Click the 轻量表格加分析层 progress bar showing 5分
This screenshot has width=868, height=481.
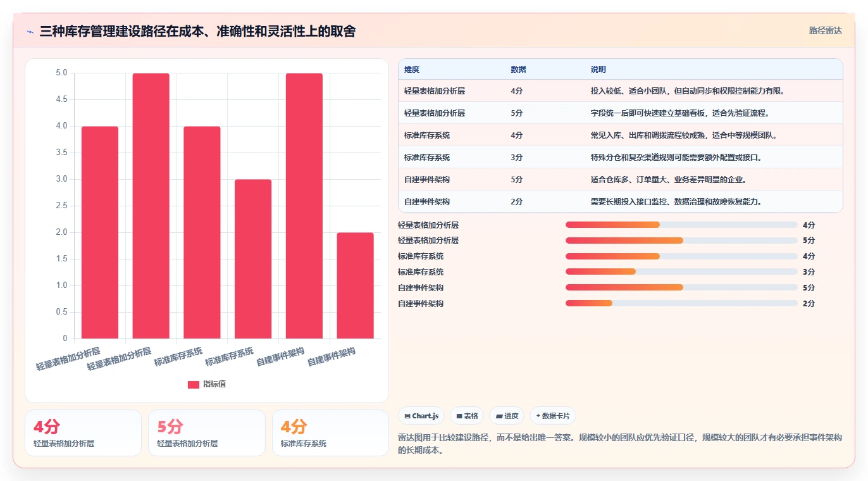click(681, 240)
